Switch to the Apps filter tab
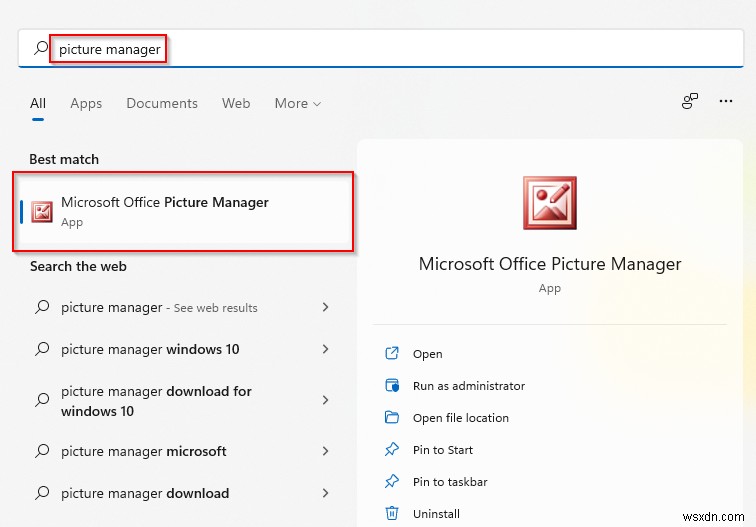 click(86, 103)
